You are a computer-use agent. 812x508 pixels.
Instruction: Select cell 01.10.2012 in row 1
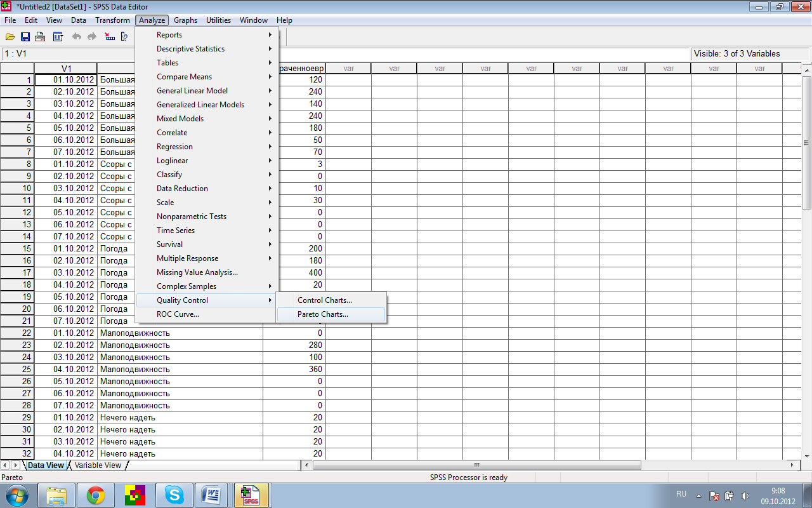pyautogui.click(x=66, y=80)
